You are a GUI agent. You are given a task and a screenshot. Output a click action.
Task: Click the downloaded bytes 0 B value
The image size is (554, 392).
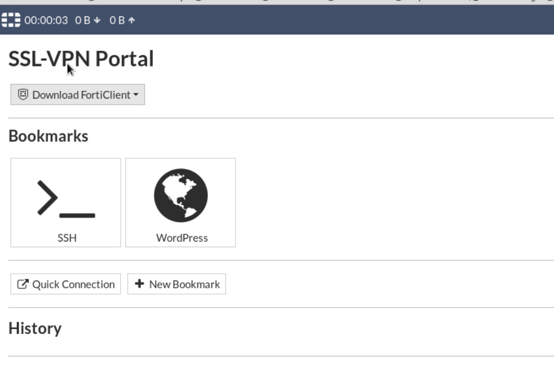tap(83, 20)
